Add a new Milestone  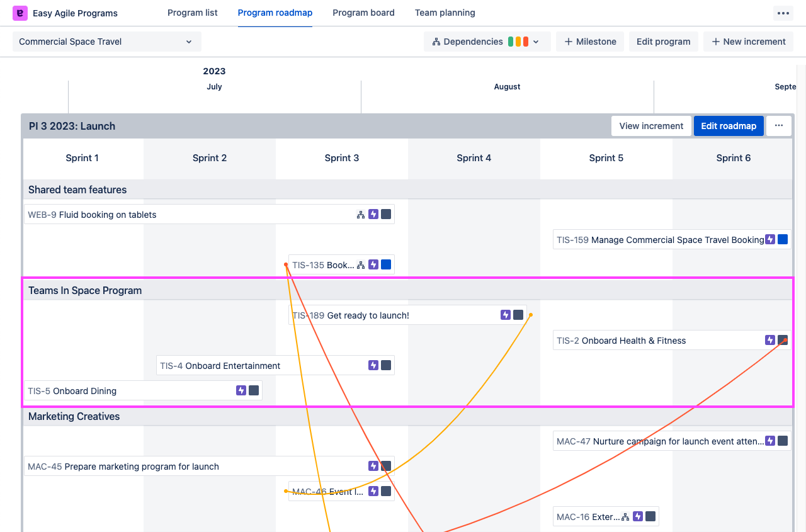click(x=590, y=42)
